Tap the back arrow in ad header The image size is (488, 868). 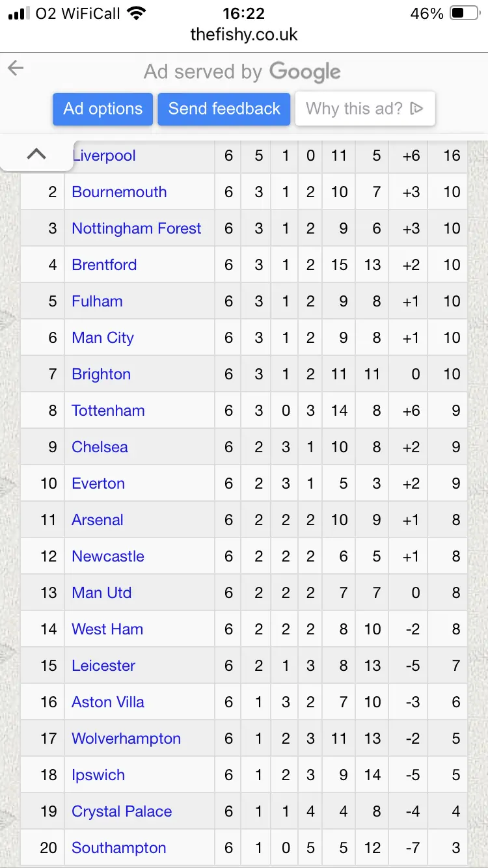tap(16, 68)
